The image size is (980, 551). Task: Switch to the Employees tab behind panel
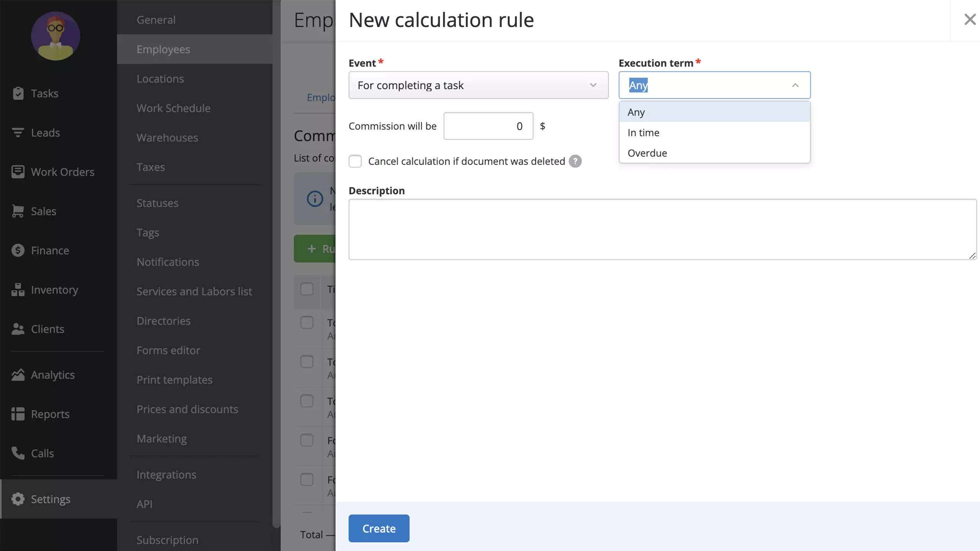click(x=321, y=98)
